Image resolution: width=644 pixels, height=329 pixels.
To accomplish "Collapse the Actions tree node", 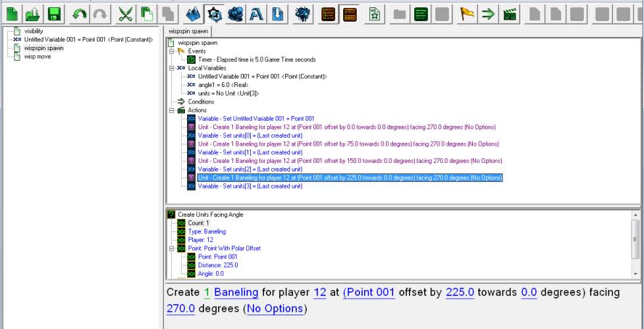I will [x=171, y=110].
